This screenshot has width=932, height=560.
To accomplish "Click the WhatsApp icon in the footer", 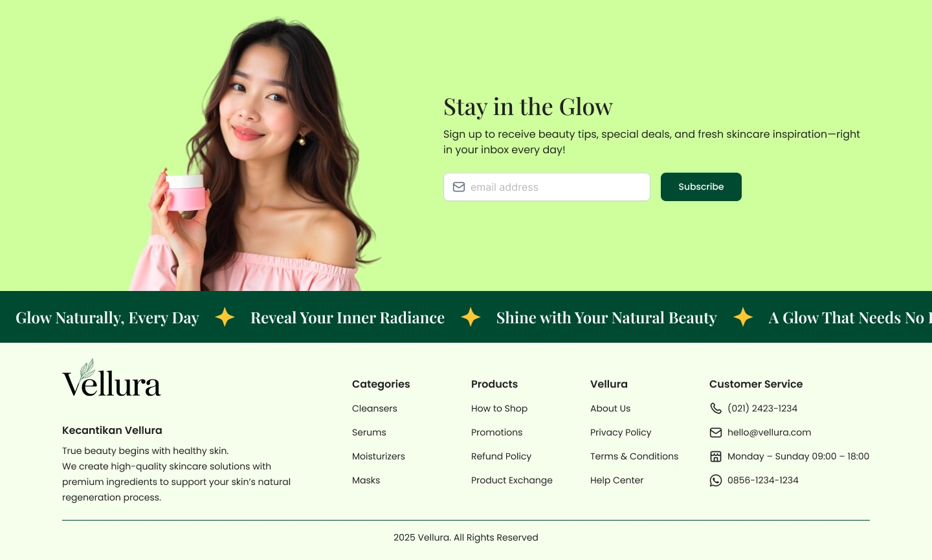I will [716, 480].
